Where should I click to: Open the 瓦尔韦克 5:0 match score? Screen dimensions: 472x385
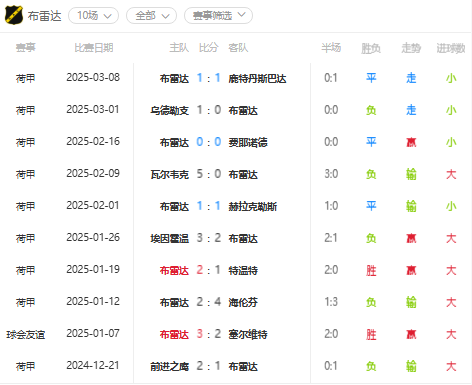209,174
